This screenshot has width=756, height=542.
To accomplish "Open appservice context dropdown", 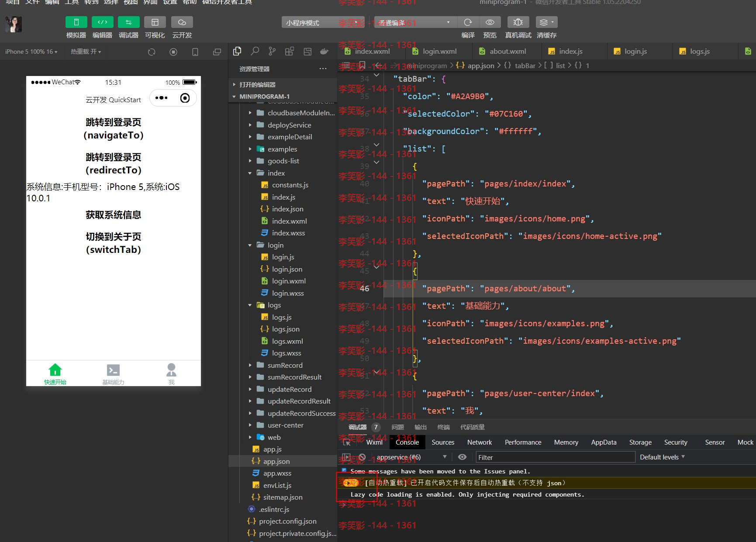I will (x=411, y=457).
